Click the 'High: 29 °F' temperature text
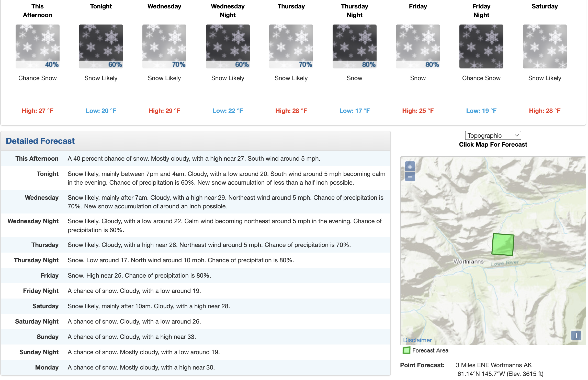588x380 pixels. pyautogui.click(x=164, y=111)
